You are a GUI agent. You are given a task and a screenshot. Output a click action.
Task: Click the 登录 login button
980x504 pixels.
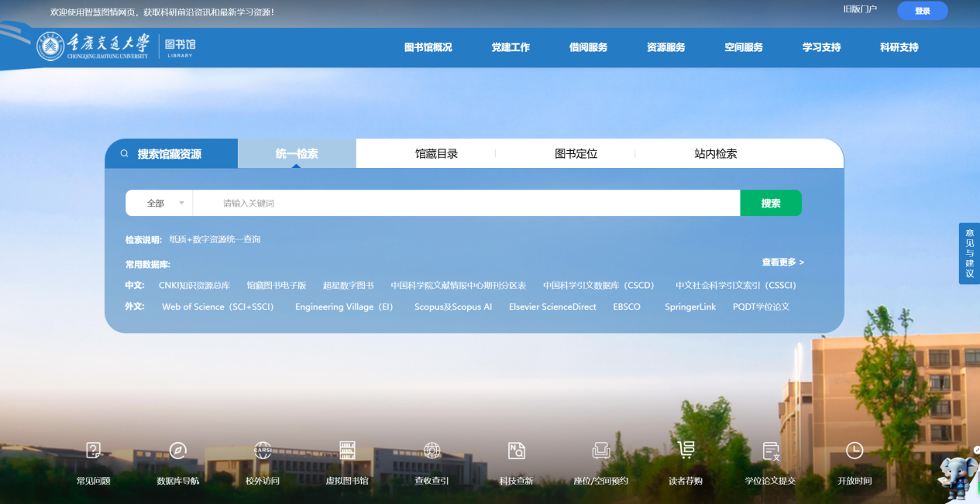coord(922,11)
